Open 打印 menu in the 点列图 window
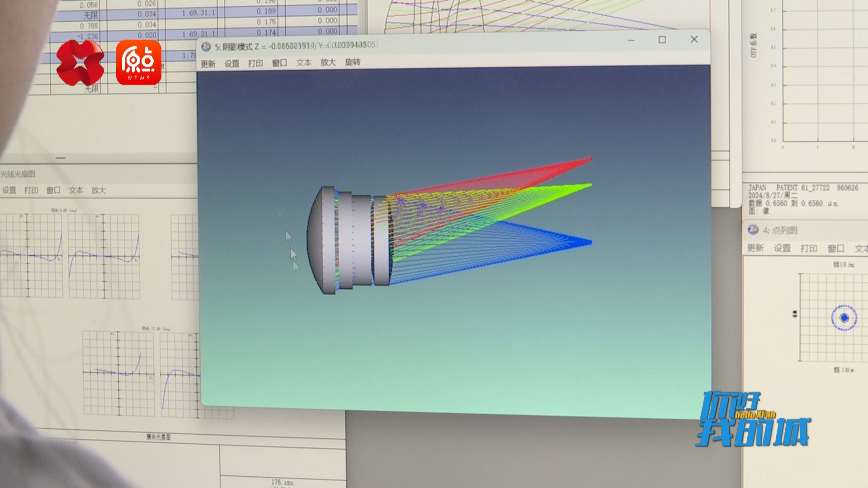The image size is (868, 488). click(x=809, y=248)
